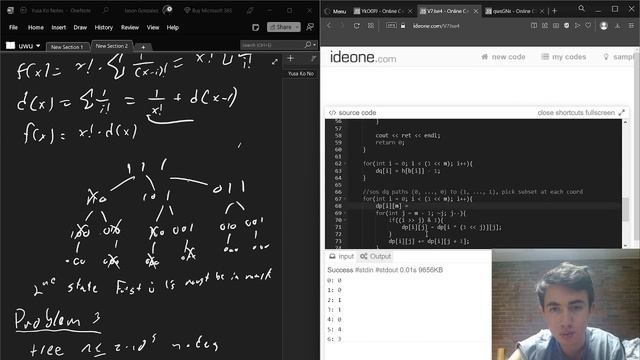Open the browser speed dial grid icon

pyautogui.click(x=371, y=26)
